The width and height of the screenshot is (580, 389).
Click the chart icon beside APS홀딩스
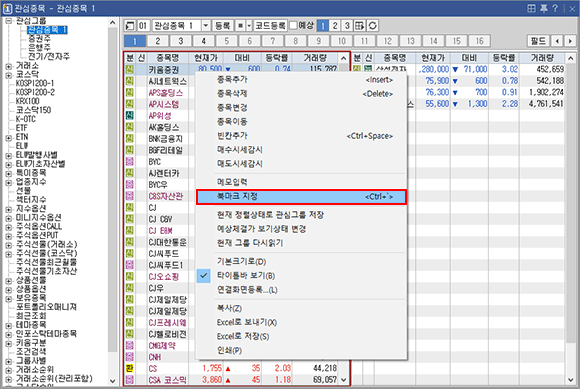[x=129, y=92]
